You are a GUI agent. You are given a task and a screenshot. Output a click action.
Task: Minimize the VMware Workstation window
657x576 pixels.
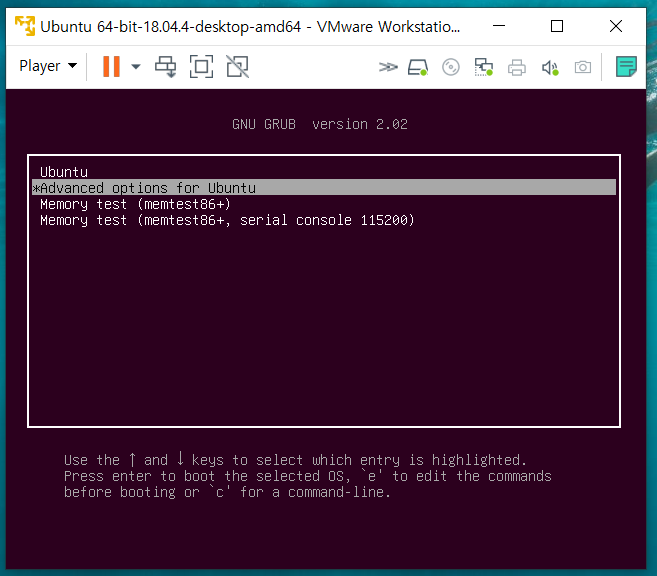[499, 26]
